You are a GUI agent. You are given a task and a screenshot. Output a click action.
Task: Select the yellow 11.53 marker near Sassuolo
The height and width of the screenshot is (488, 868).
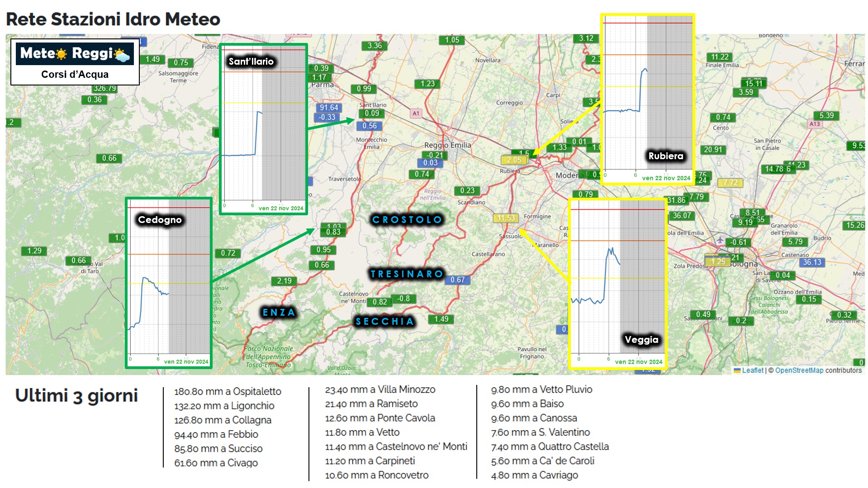(x=506, y=218)
